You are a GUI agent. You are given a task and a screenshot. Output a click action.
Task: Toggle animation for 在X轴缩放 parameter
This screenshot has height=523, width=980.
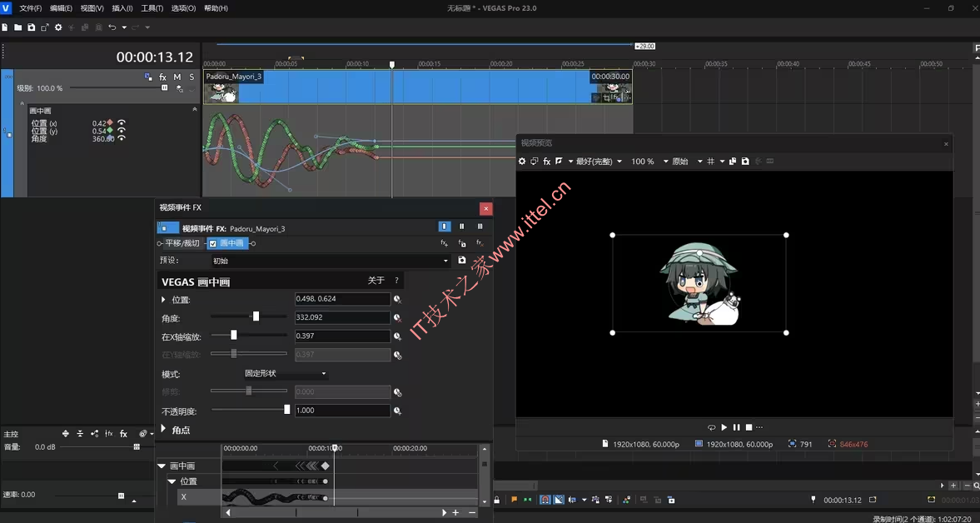click(397, 336)
